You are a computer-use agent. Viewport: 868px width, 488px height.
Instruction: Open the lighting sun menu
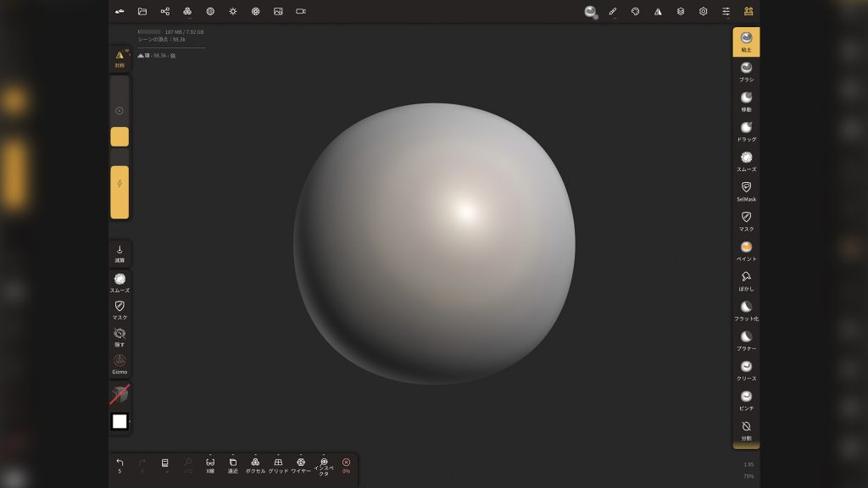pos(233,11)
